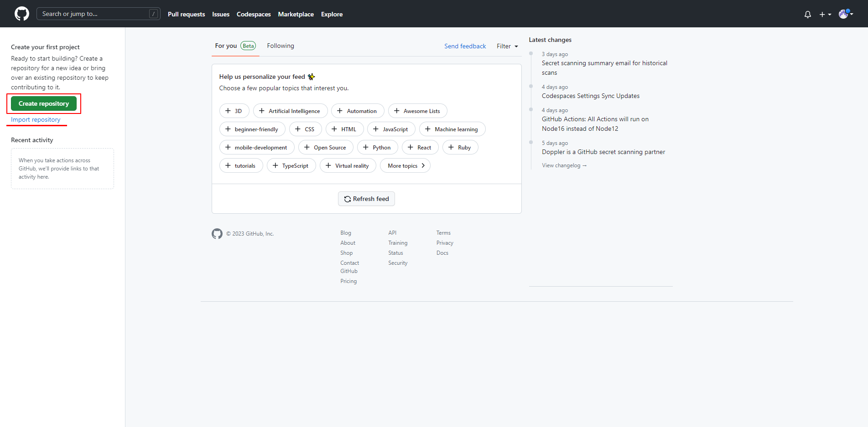Select the Ruby topic
The image size is (868, 427).
point(460,147)
